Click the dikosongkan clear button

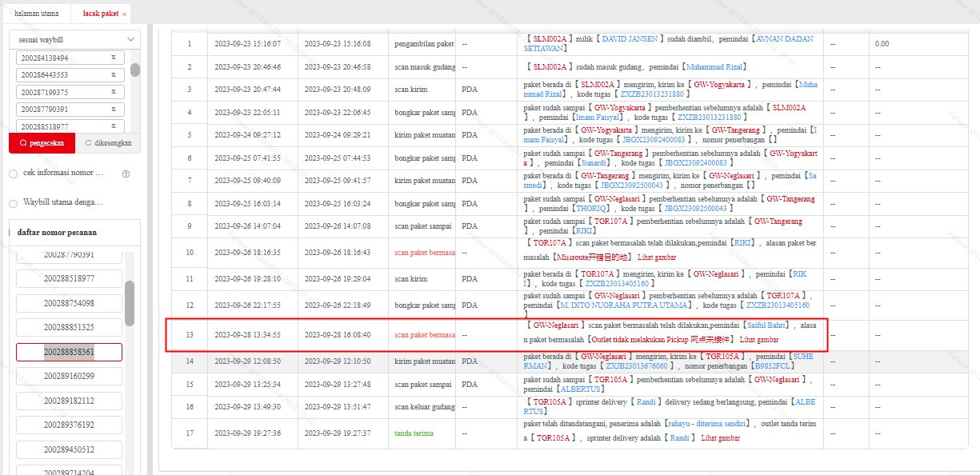pyautogui.click(x=108, y=144)
